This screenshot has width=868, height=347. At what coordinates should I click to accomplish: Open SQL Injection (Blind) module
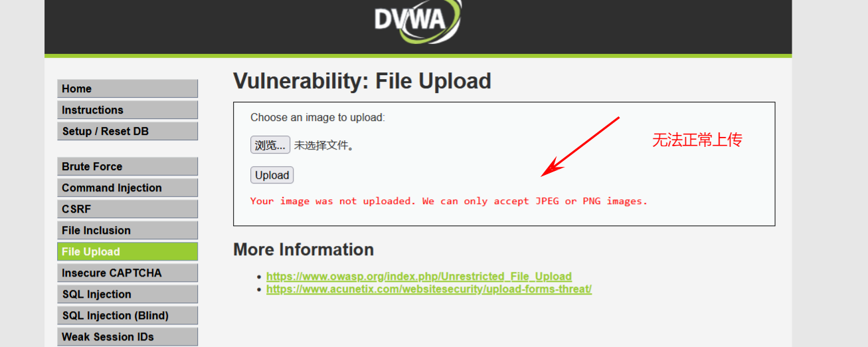click(x=128, y=316)
